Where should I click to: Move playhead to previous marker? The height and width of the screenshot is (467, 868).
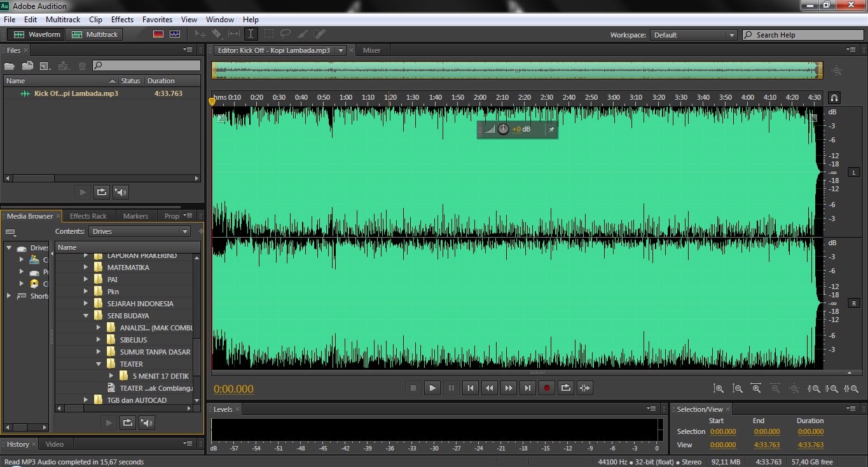pyautogui.click(x=471, y=388)
